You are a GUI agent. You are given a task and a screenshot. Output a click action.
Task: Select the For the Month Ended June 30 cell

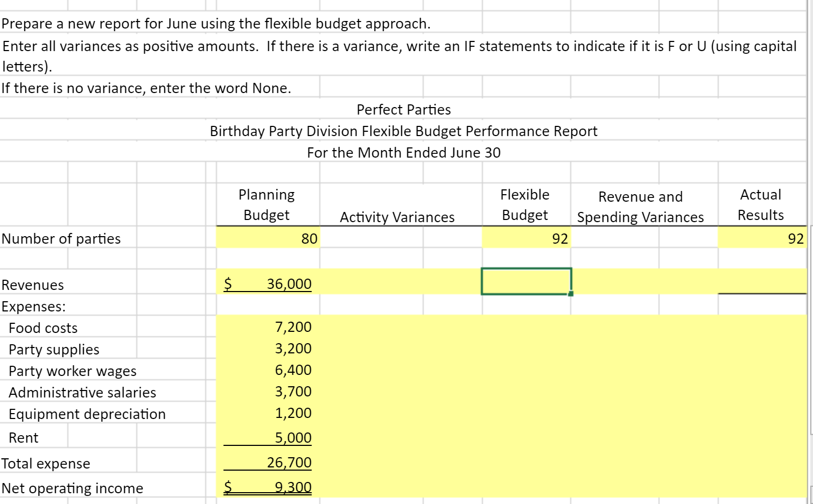pos(403,153)
